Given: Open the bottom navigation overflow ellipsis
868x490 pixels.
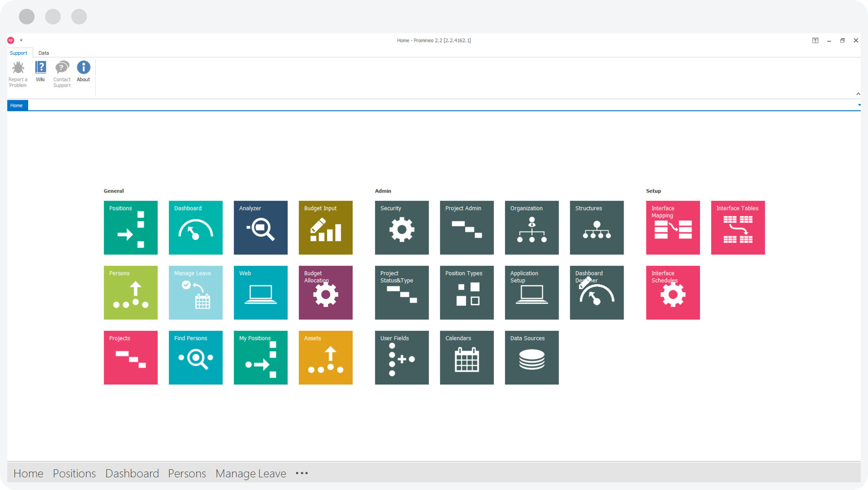Looking at the screenshot, I should click(302, 473).
